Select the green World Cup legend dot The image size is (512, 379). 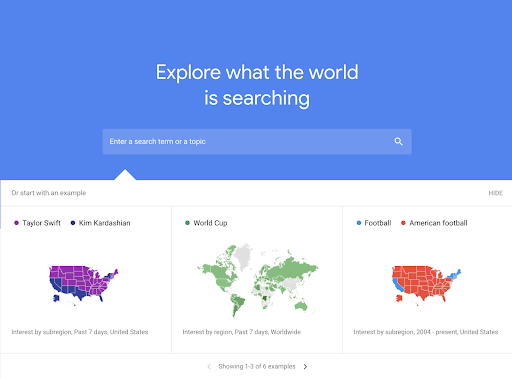tap(187, 223)
